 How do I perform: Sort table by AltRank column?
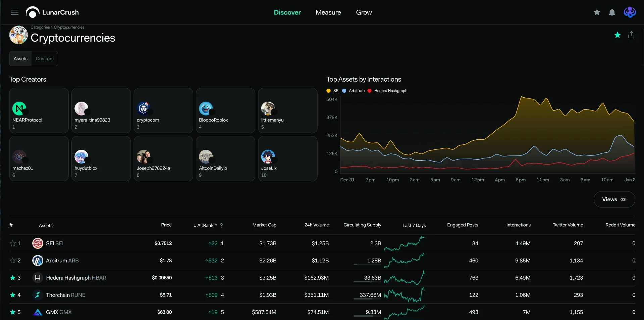tap(205, 225)
